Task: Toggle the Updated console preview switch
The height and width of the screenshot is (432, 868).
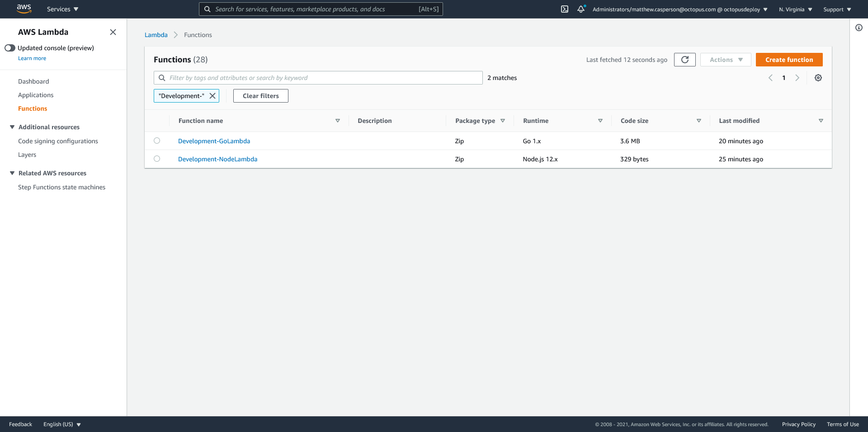Action: pos(10,48)
